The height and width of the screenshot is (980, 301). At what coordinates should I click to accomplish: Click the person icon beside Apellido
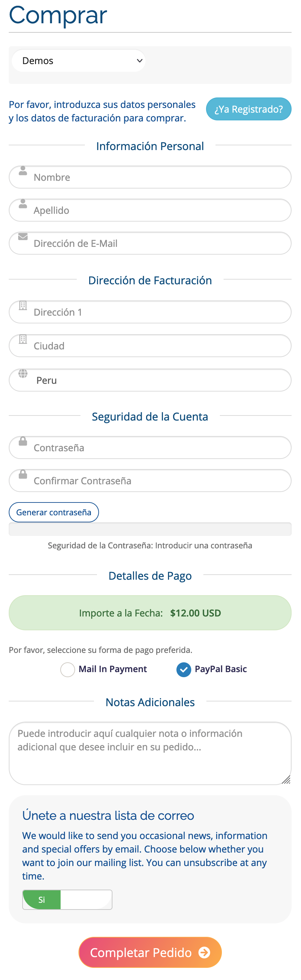23,204
